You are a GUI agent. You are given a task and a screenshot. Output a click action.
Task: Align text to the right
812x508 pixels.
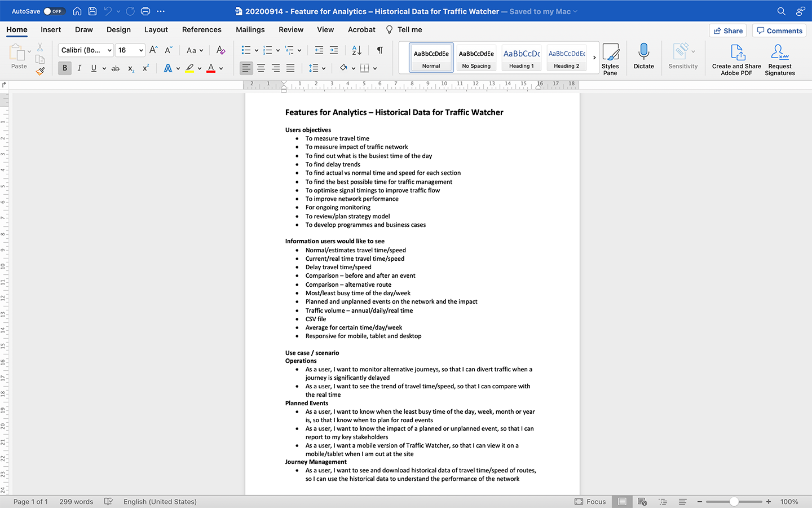(276, 68)
